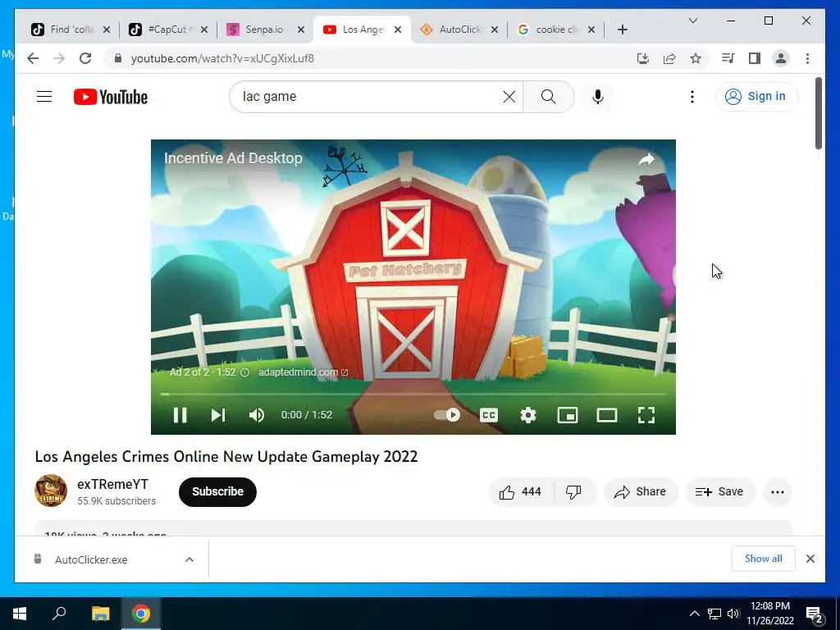Subscribe to exTRemeYT channel
This screenshot has width=840, height=630.
217,492
